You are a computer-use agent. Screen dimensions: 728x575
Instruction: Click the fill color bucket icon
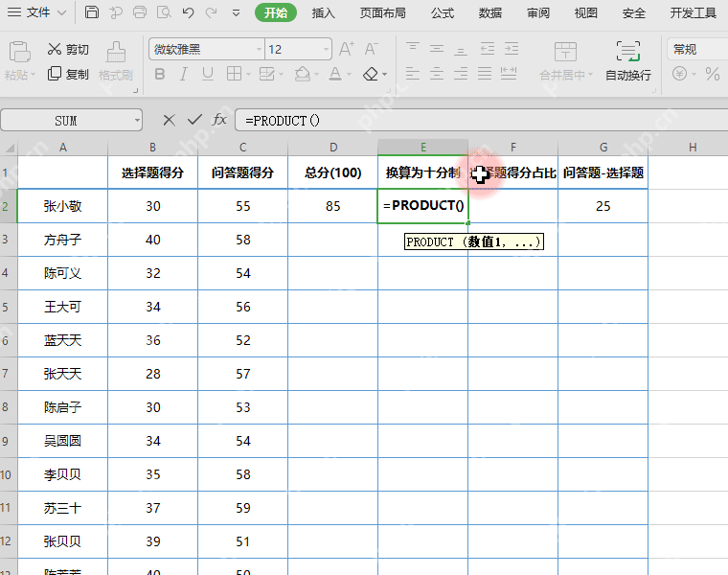coord(303,74)
